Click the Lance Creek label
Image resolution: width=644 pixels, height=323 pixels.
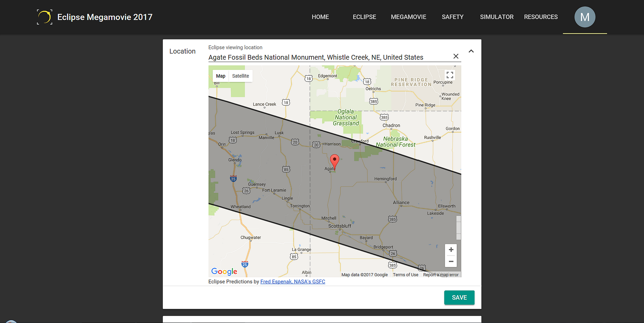coord(264,104)
